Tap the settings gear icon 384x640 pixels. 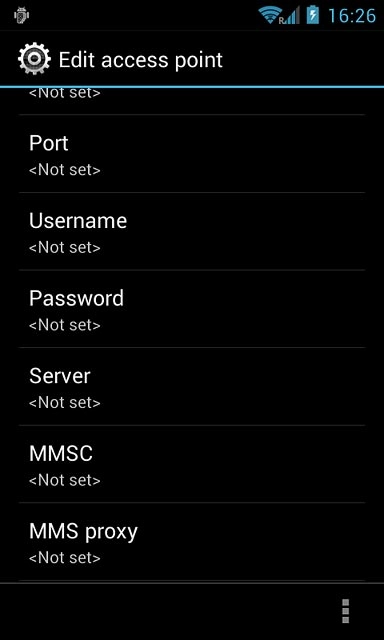coord(35,59)
